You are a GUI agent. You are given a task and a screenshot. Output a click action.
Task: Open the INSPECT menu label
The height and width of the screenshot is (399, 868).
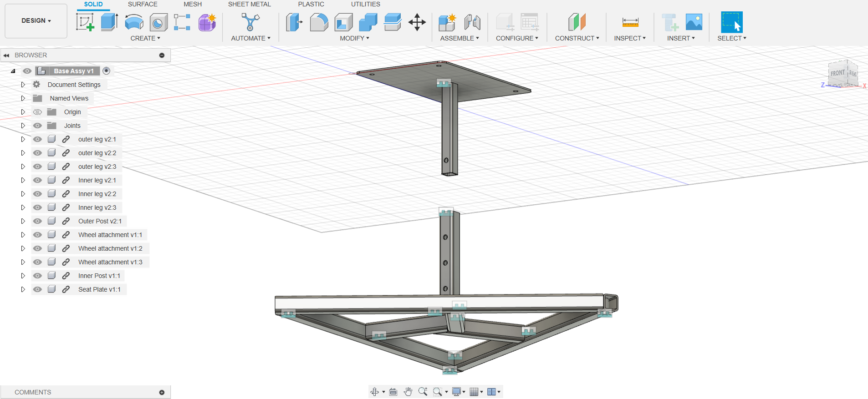[x=630, y=38]
